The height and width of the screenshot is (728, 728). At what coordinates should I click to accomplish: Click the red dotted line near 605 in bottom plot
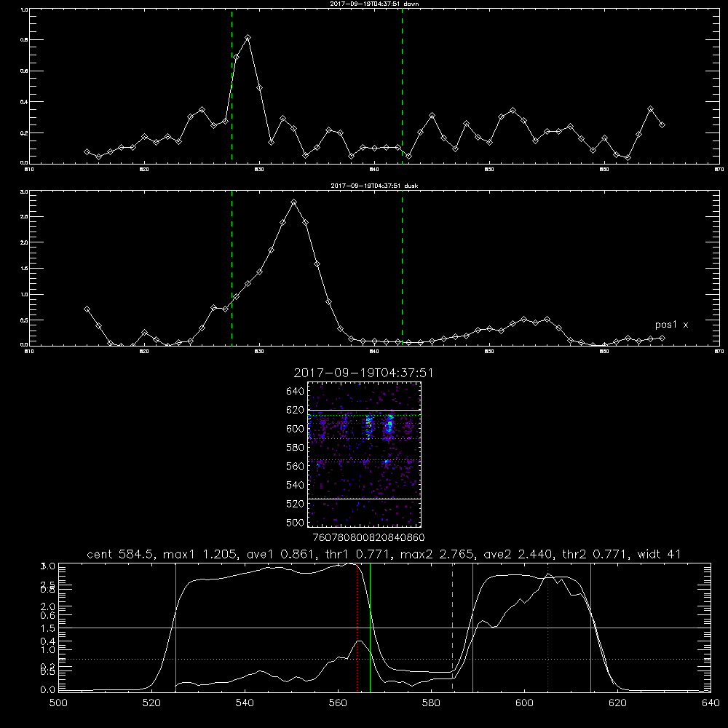548,628
